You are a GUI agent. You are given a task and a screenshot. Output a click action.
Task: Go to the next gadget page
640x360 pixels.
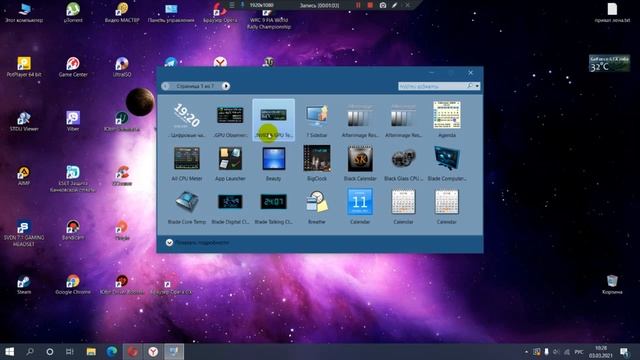[x=226, y=86]
